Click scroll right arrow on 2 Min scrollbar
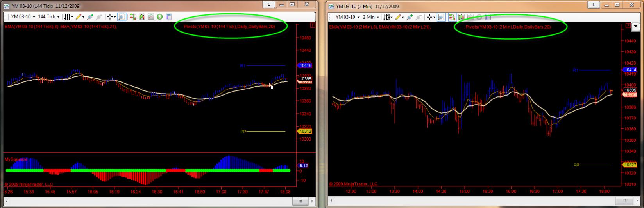Screen dimensions: 644x208 [x=637, y=201]
